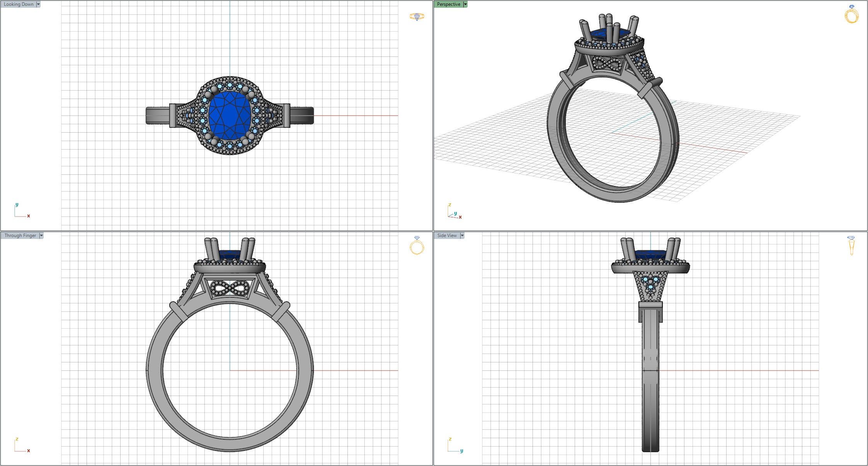868x466 pixels.
Task: Click the XY axis indicator in Looking Down
Action: click(22, 210)
